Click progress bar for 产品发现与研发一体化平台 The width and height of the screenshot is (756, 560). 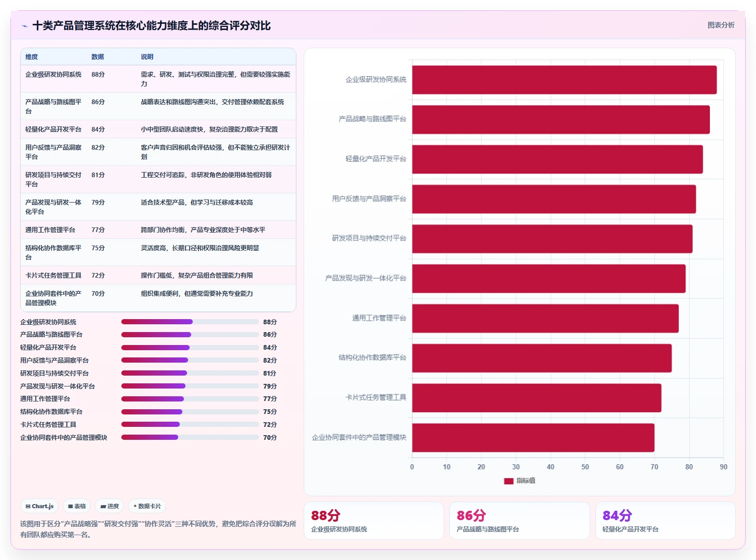pos(190,386)
